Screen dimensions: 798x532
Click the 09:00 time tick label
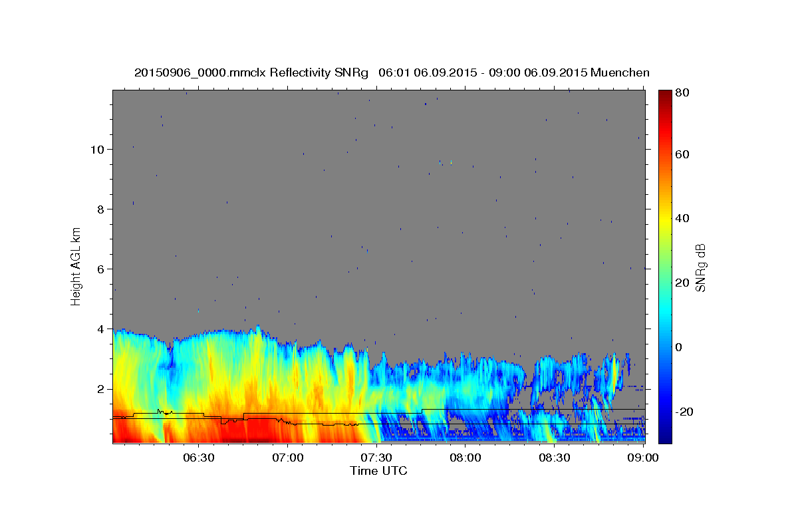(642, 458)
